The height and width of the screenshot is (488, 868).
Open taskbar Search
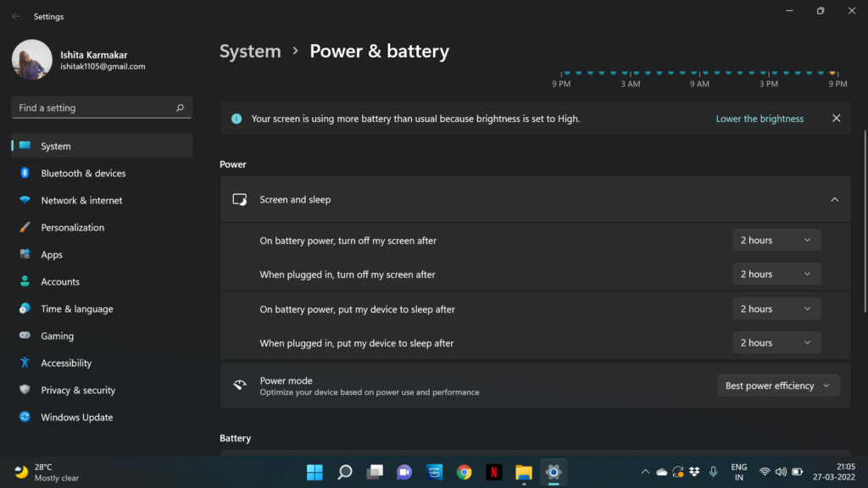pos(344,472)
